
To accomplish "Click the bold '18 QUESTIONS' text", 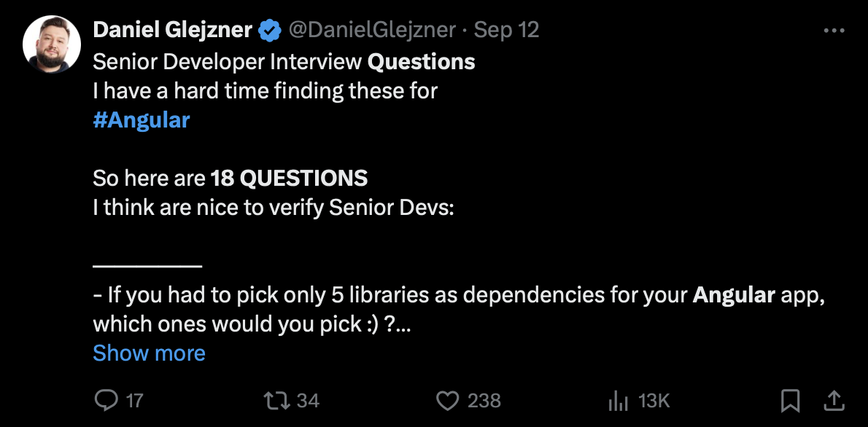I will pyautogui.click(x=289, y=178).
